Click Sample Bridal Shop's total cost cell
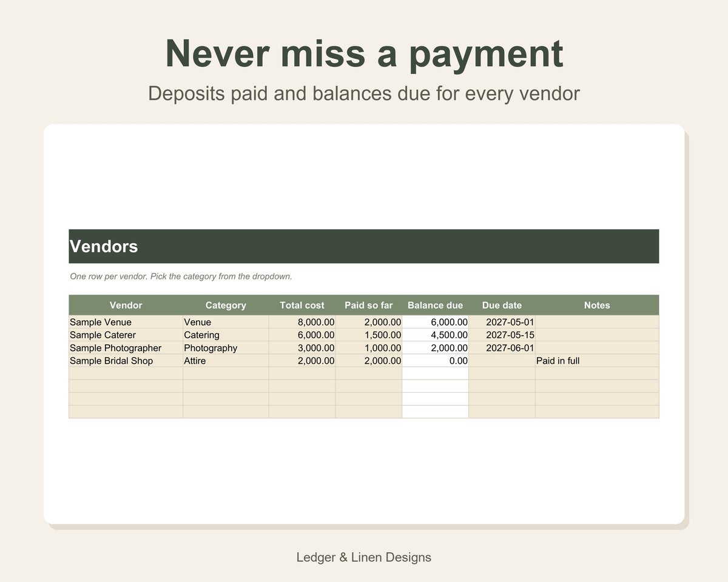Screen dimensions: 728x582 click(302, 360)
